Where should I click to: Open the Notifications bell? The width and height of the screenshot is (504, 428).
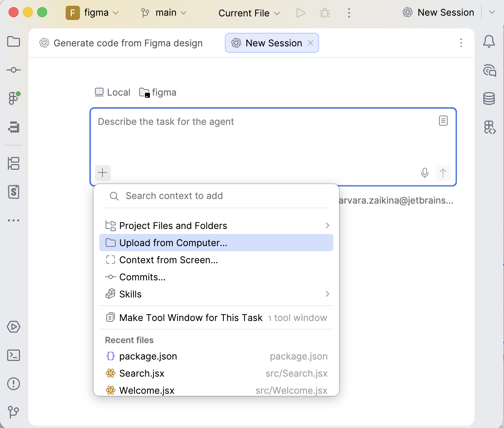click(x=489, y=41)
